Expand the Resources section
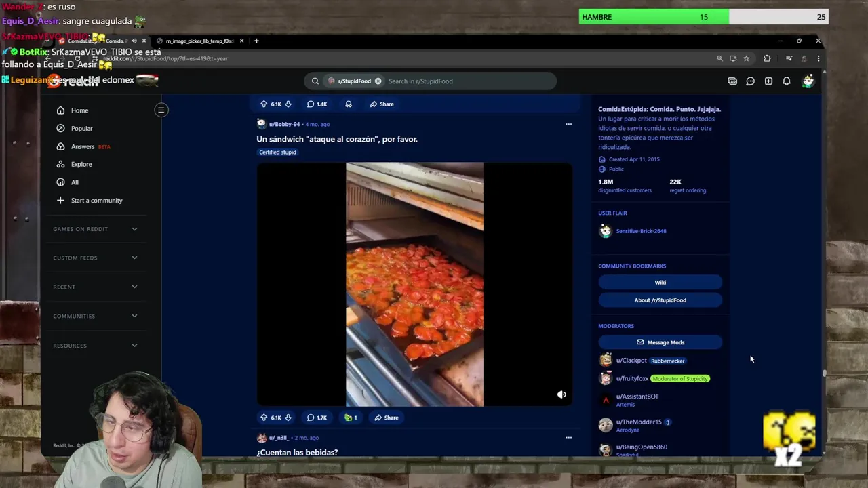This screenshot has width=868, height=488. click(95, 346)
